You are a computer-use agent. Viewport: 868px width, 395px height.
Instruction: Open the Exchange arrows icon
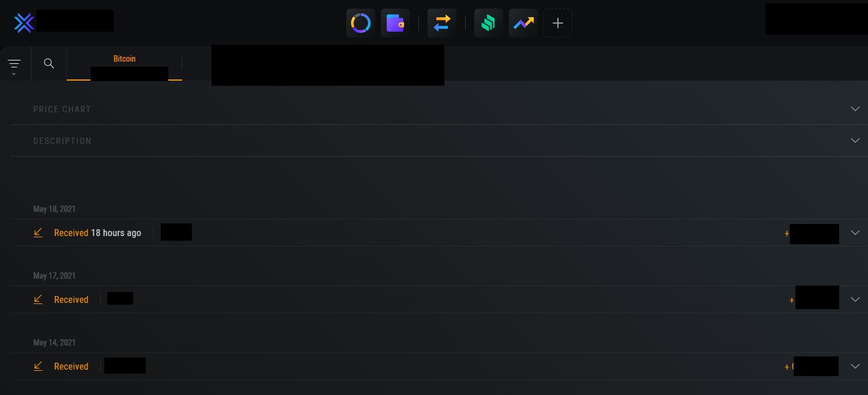(x=442, y=23)
